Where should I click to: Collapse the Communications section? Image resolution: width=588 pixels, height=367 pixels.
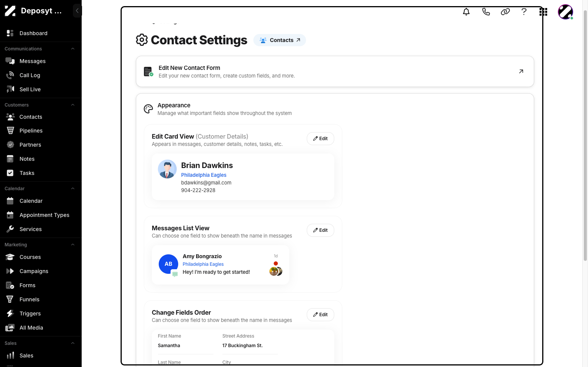tap(72, 49)
